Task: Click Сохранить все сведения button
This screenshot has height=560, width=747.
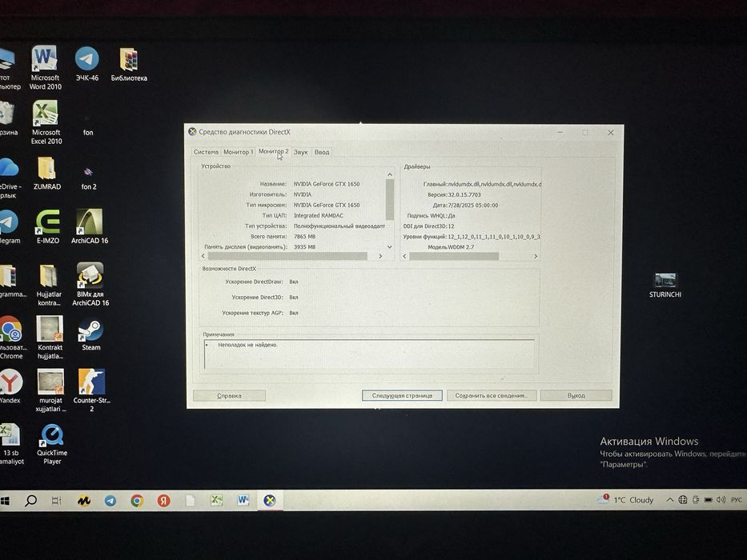Action: (x=491, y=396)
